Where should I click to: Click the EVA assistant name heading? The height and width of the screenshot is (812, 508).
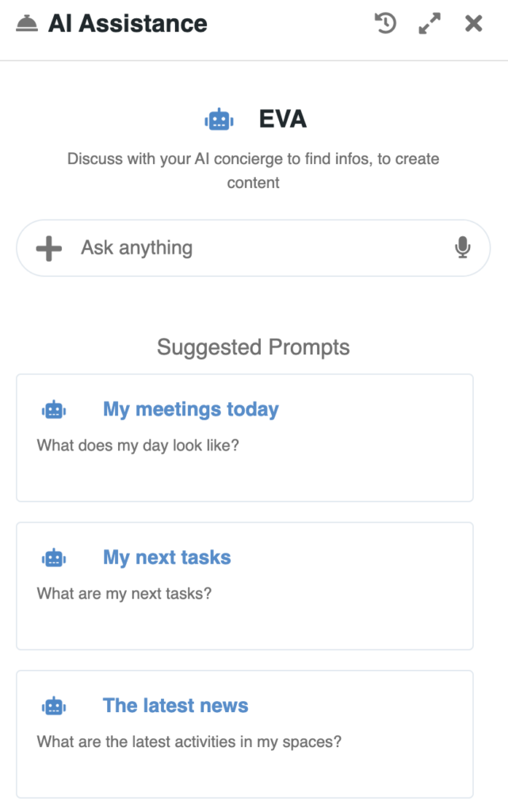pyautogui.click(x=283, y=120)
